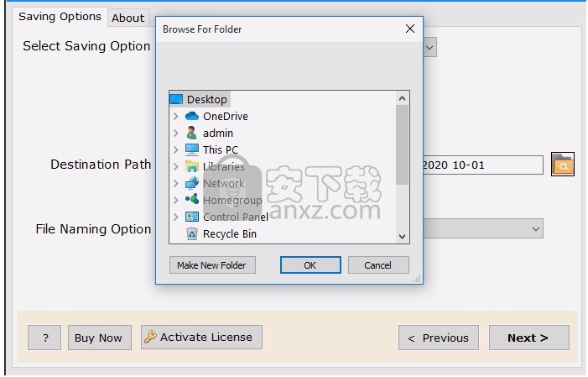588x377 pixels.
Task: Expand the Homegroup node
Action: 175,200
